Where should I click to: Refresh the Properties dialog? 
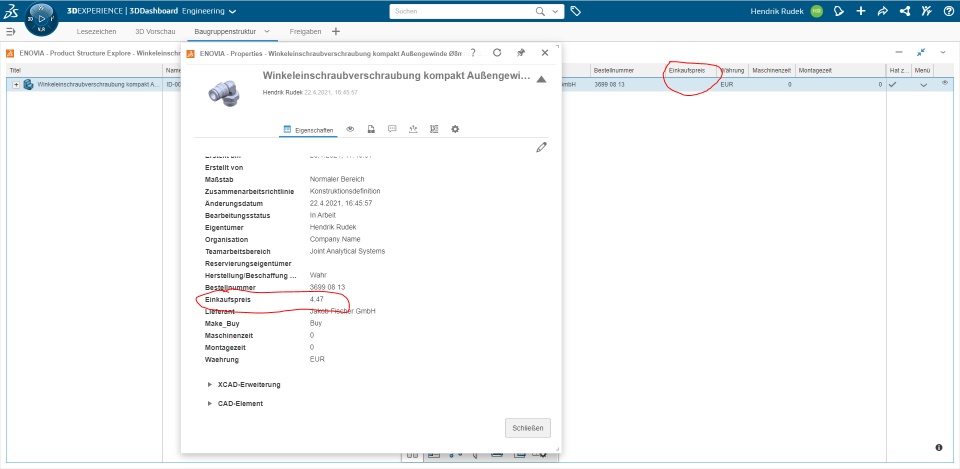coord(497,53)
